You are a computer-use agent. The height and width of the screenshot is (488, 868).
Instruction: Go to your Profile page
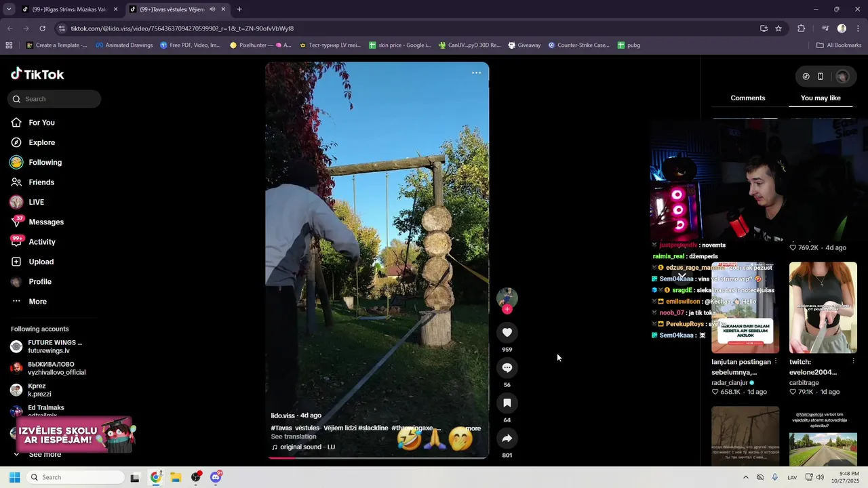coord(39,281)
